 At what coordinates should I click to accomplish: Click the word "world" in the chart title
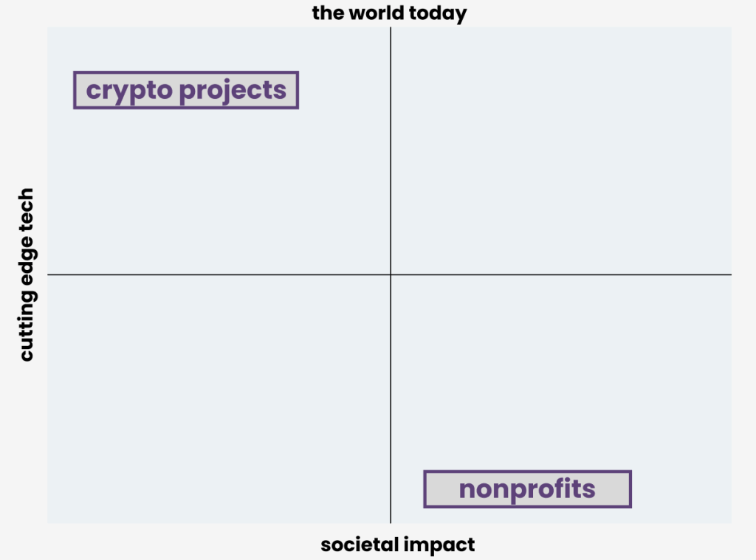pos(377,13)
